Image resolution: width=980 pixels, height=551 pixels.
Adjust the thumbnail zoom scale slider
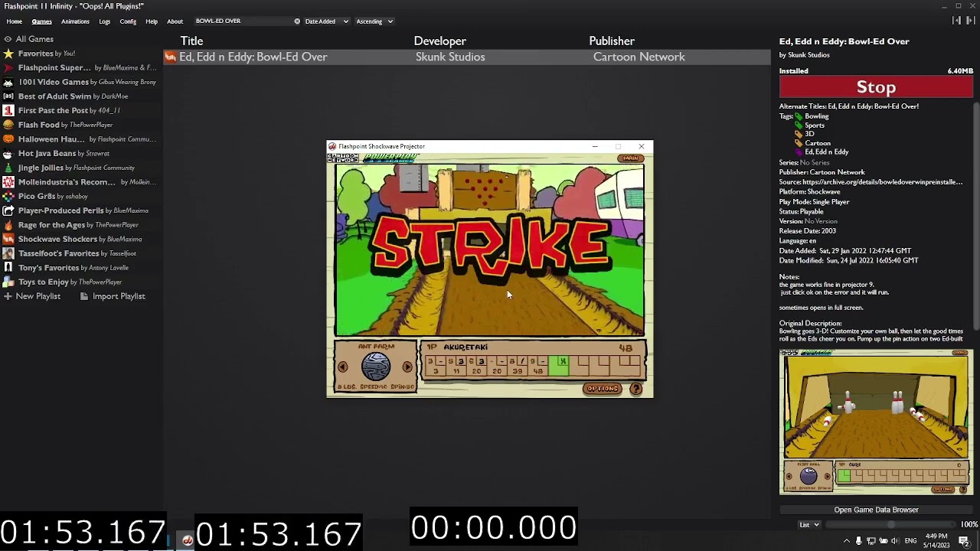pyautogui.click(x=890, y=525)
